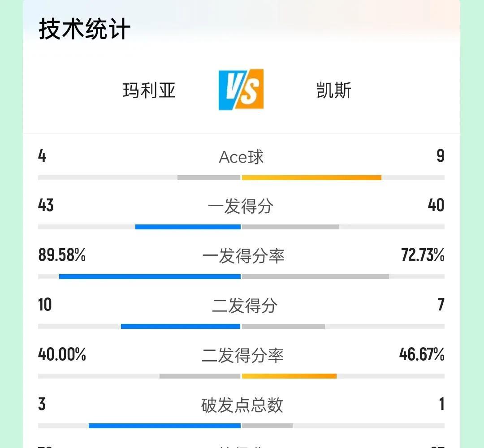
Task: Click the 40.00% value
Action: point(62,354)
